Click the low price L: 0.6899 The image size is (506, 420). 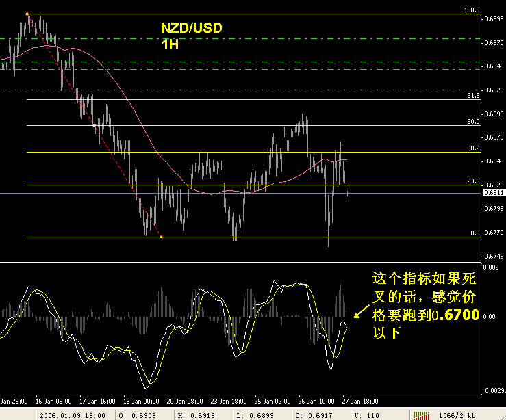[255, 415]
